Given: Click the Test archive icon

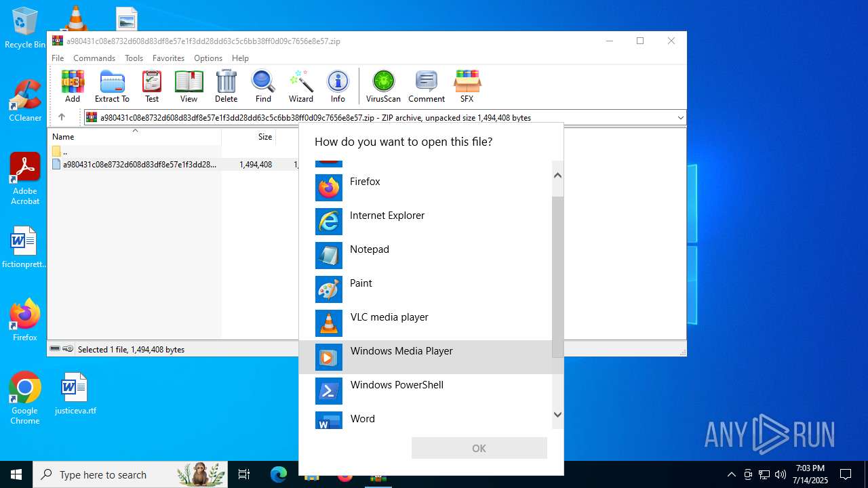Looking at the screenshot, I should [152, 86].
